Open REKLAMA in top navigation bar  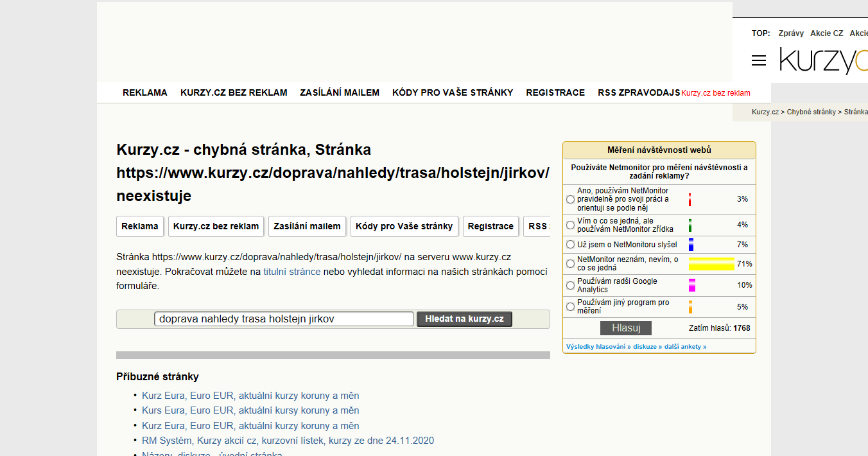pyautogui.click(x=145, y=92)
